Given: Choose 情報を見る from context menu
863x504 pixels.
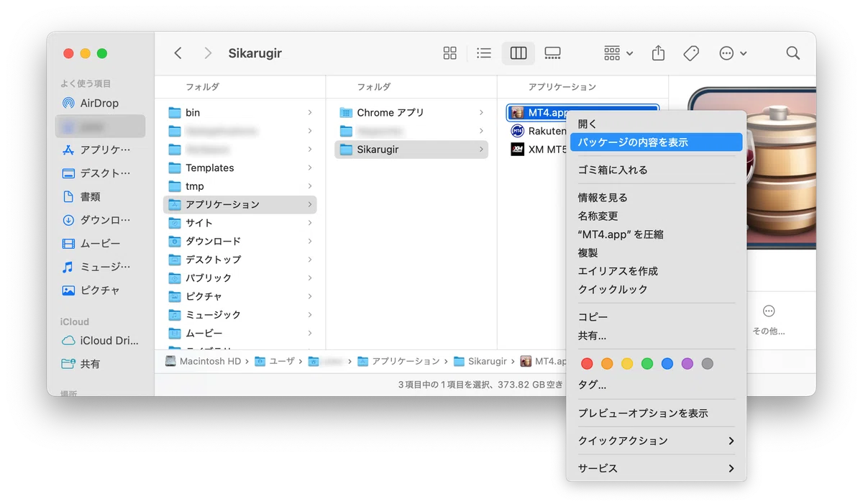Looking at the screenshot, I should click(x=656, y=198).
